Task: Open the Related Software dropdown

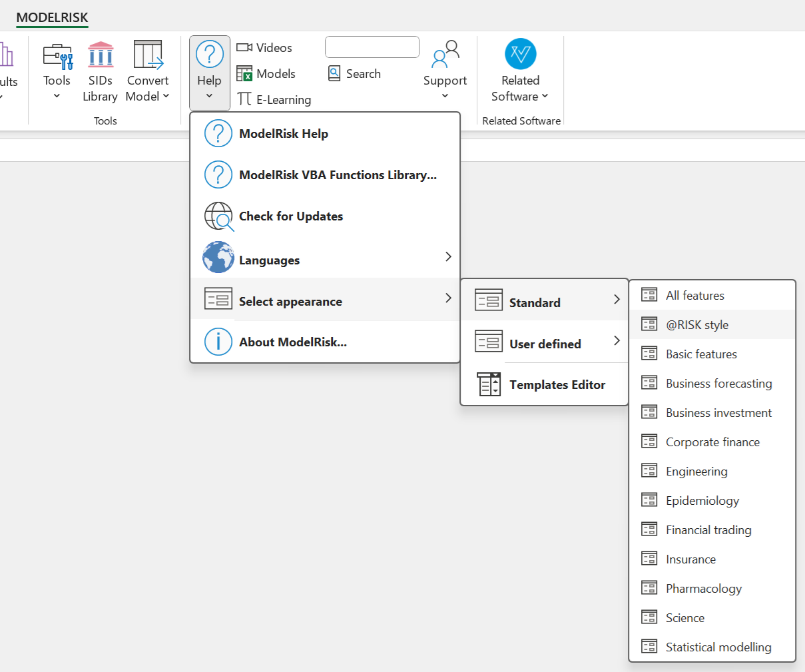Action: 519,69
